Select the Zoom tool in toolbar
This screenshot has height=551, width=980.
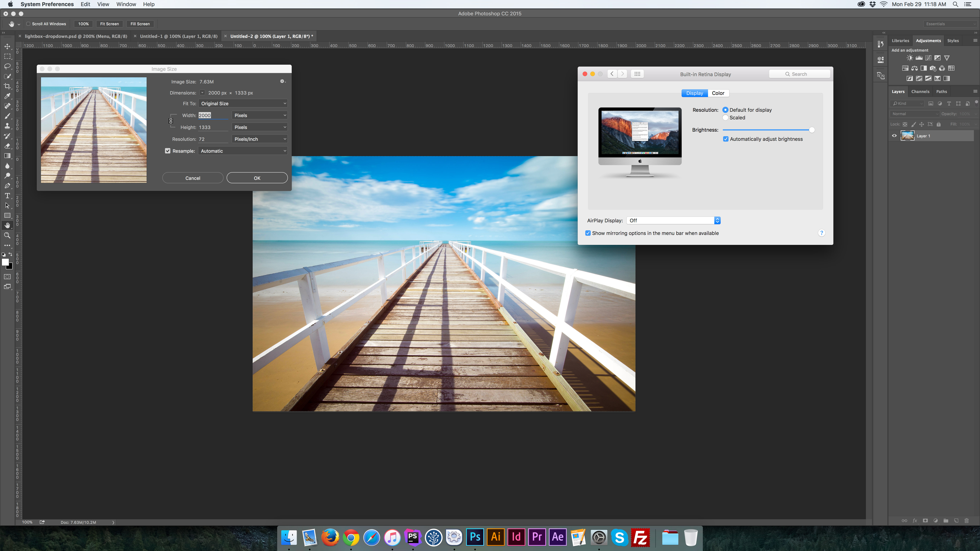[x=7, y=235]
